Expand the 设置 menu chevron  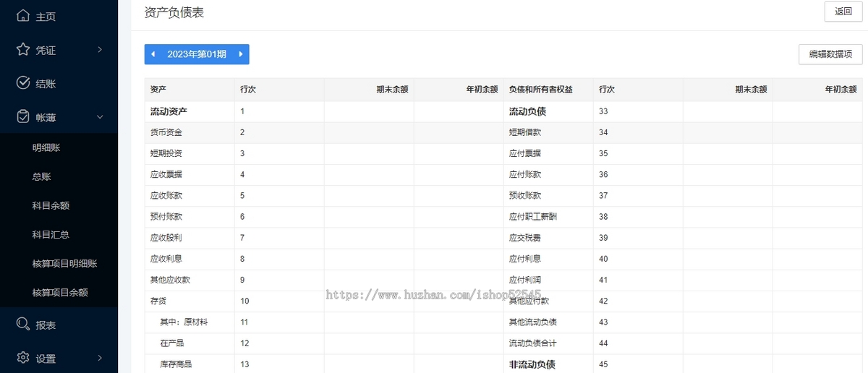(100, 358)
